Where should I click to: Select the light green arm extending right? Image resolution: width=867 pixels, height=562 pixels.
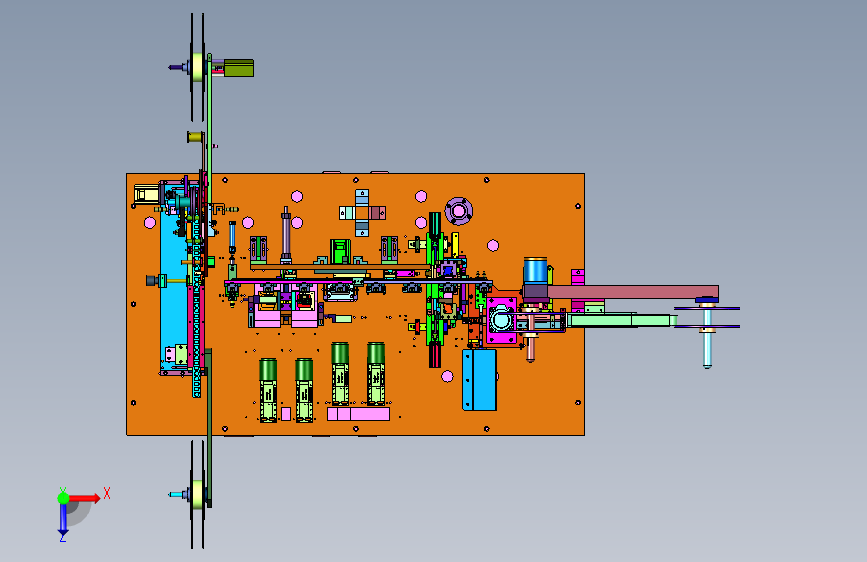coord(621,320)
